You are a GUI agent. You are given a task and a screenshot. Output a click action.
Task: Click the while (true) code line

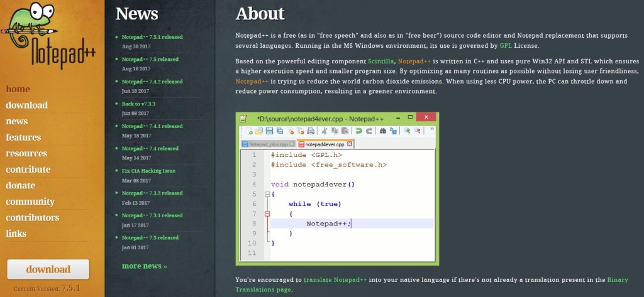[315, 204]
